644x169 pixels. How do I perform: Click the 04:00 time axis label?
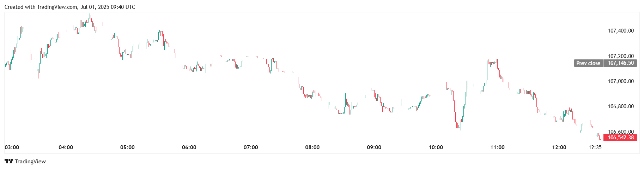pyautogui.click(x=66, y=147)
